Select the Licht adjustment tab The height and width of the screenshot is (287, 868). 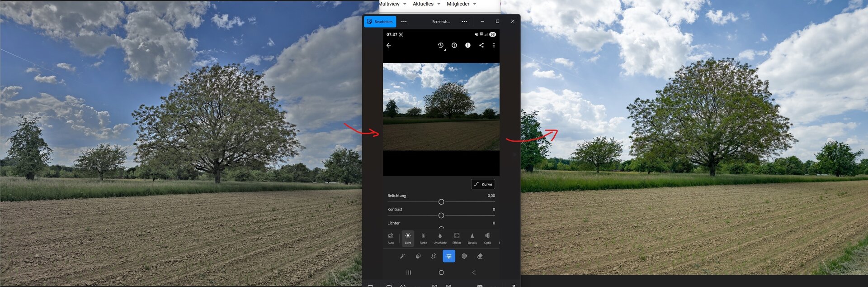tap(408, 238)
